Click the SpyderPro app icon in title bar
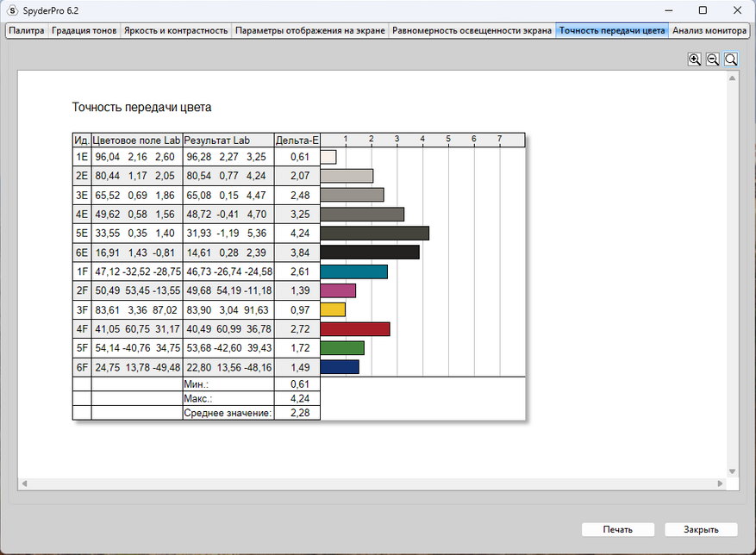 pos(13,10)
